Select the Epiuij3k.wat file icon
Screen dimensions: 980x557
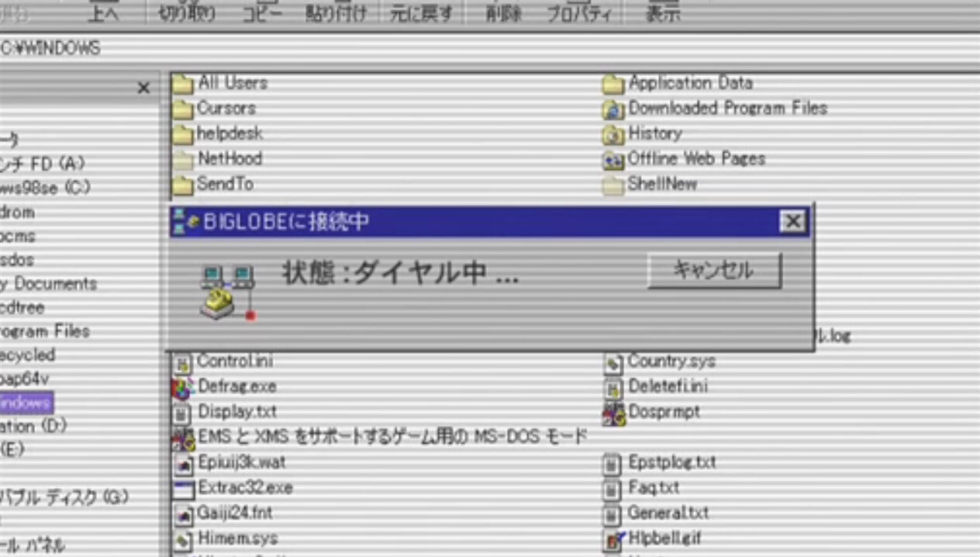pos(183,464)
